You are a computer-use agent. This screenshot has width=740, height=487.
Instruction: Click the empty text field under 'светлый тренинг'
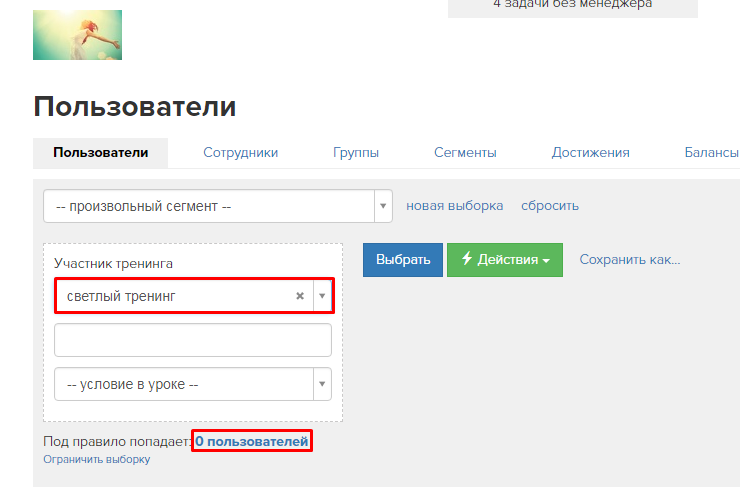[x=193, y=340]
